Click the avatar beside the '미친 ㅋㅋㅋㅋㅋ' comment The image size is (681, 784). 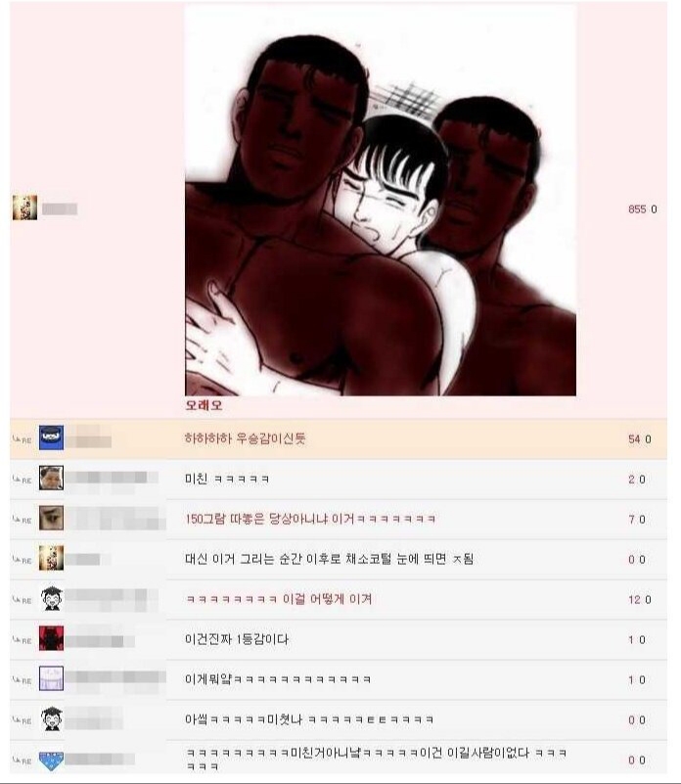coord(52,478)
